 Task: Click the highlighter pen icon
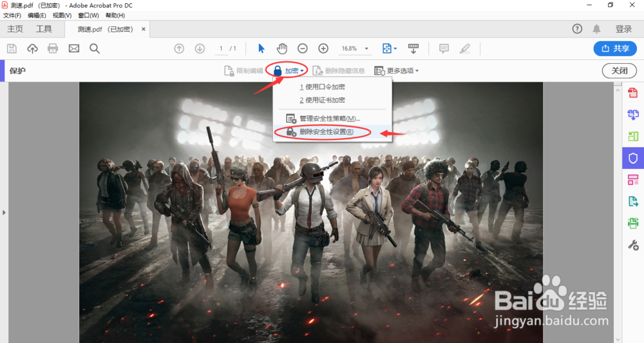click(465, 48)
